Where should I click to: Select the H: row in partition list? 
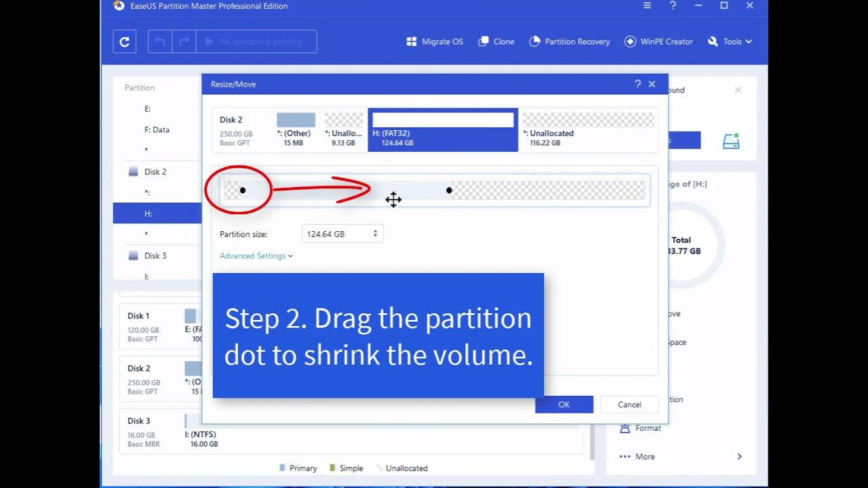coord(157,213)
